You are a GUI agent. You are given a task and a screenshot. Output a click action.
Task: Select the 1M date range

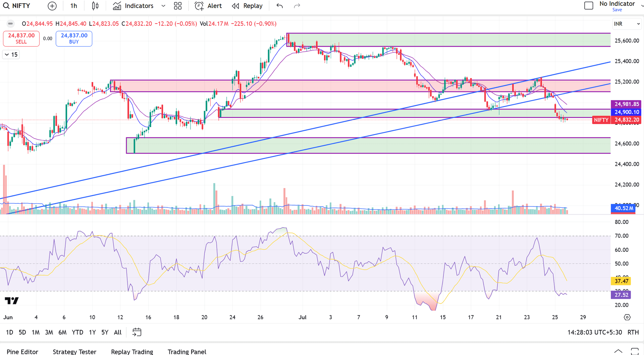point(36,332)
